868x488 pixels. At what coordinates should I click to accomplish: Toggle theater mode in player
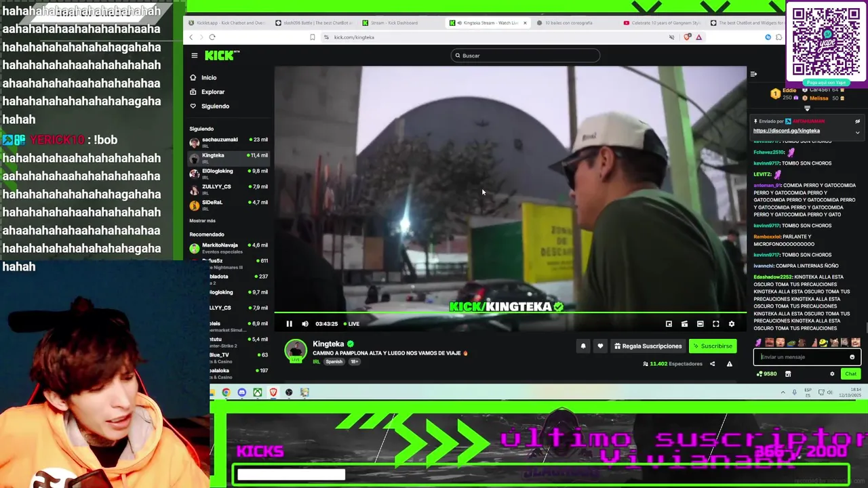point(700,324)
